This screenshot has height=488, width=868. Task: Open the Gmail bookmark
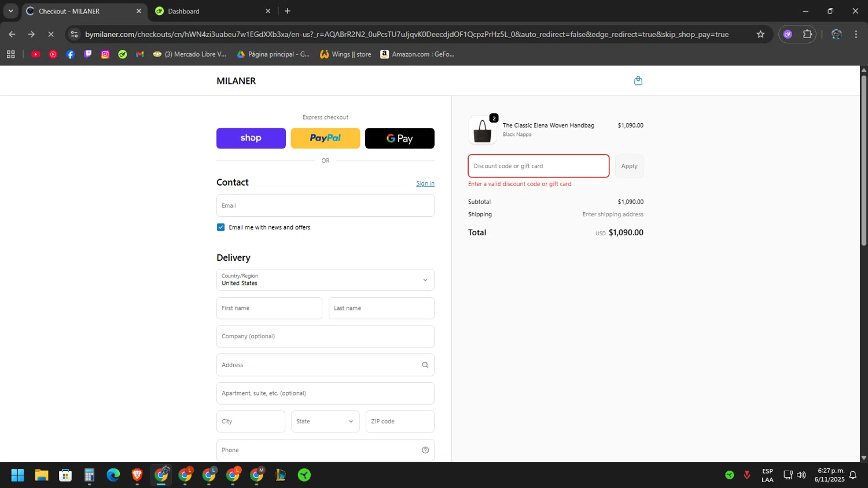click(x=140, y=54)
